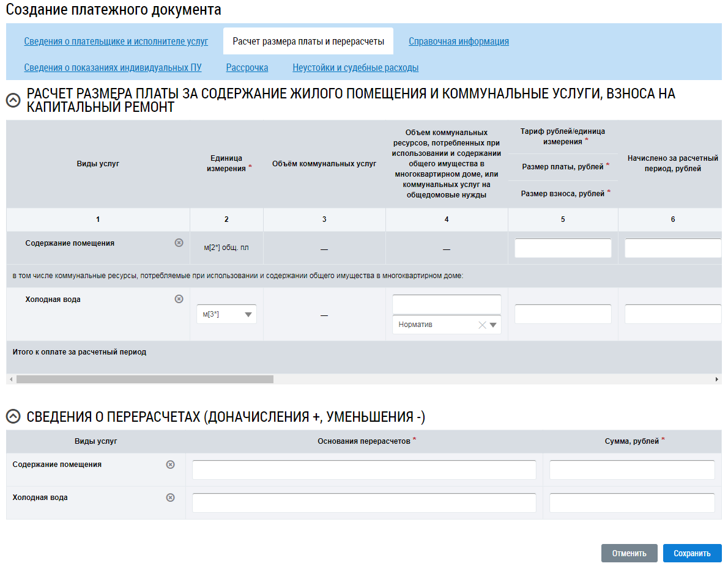Remove Холодная вода row in top table

179,299
